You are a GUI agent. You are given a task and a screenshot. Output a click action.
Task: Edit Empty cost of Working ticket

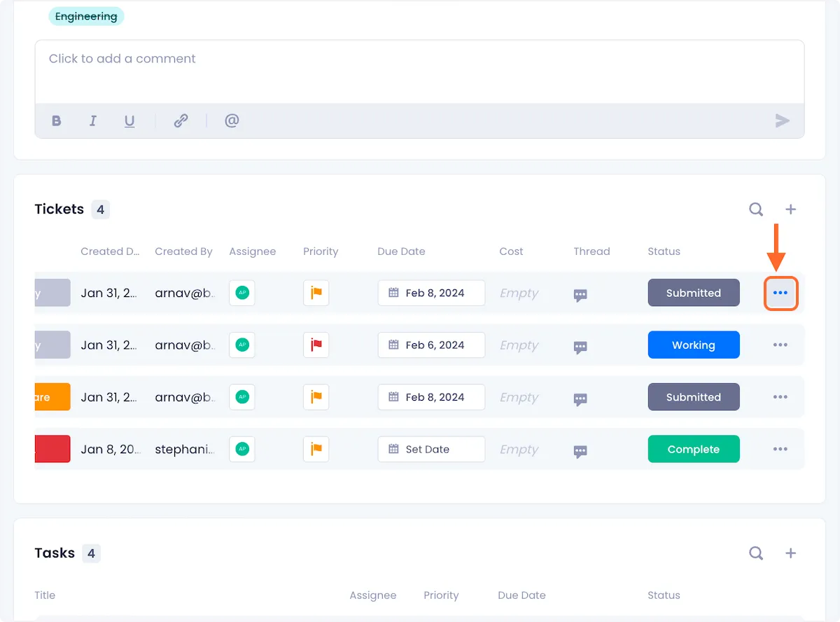(519, 345)
